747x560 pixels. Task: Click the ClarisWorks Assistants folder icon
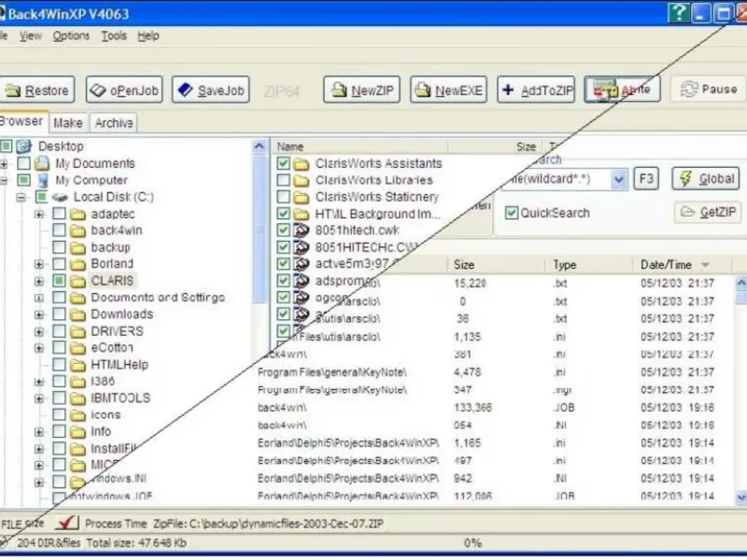(x=301, y=164)
